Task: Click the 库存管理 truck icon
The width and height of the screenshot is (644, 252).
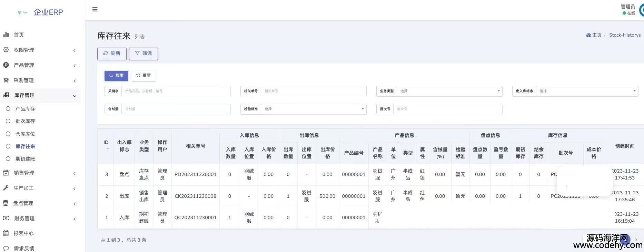Action: click(x=6, y=95)
